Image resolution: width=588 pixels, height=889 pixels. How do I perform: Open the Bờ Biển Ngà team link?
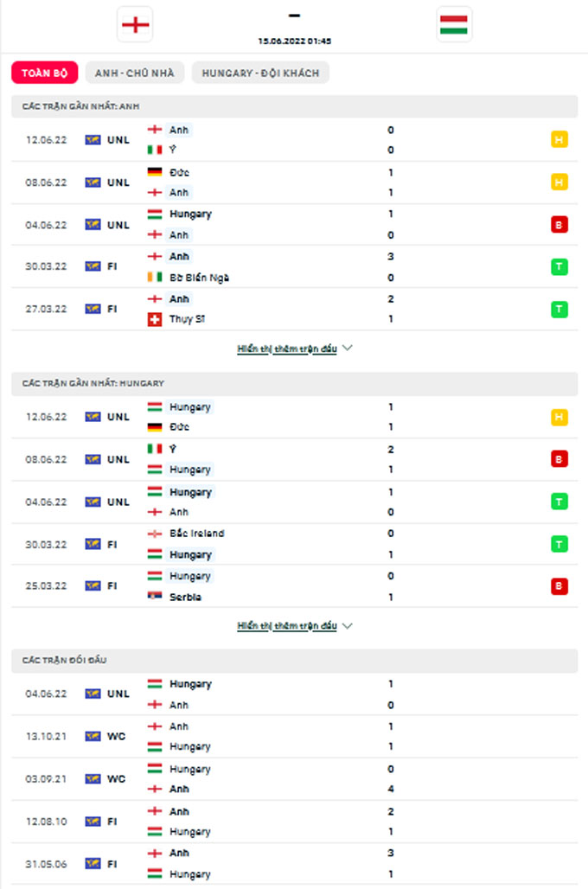tap(199, 278)
